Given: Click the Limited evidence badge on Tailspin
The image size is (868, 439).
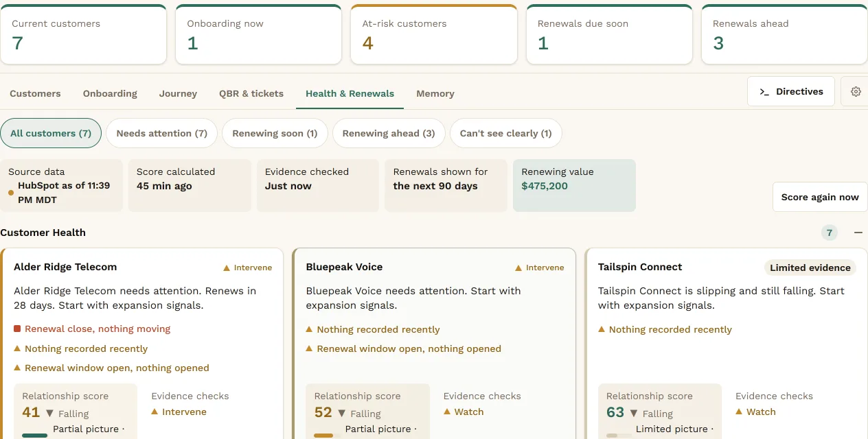Looking at the screenshot, I should pyautogui.click(x=810, y=268).
